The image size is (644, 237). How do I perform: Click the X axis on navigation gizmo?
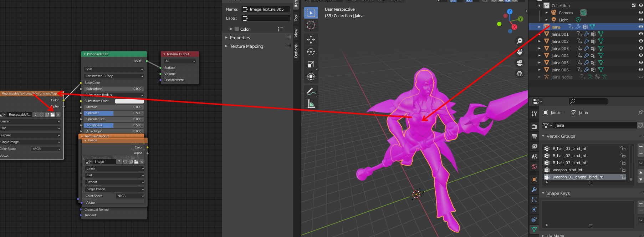[514, 27]
